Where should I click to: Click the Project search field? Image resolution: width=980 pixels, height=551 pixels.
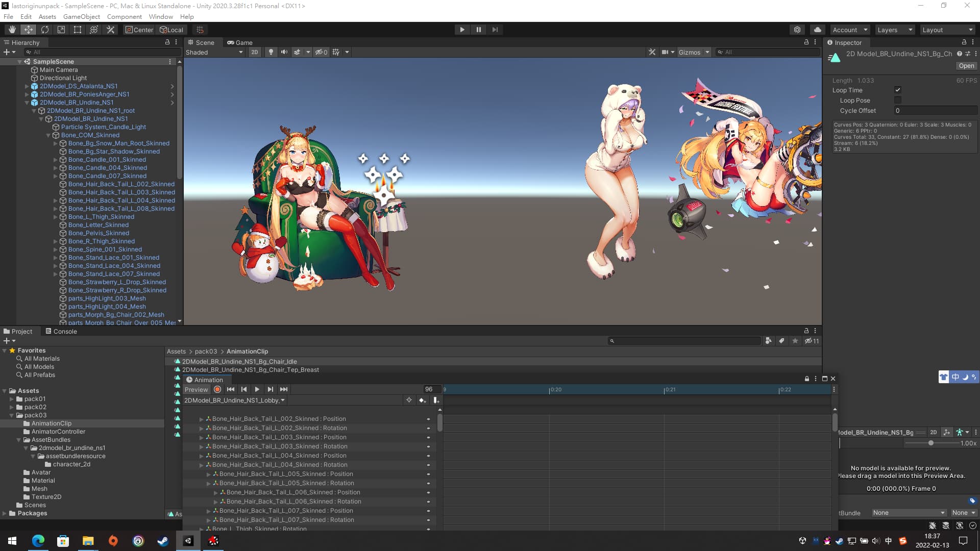click(684, 341)
